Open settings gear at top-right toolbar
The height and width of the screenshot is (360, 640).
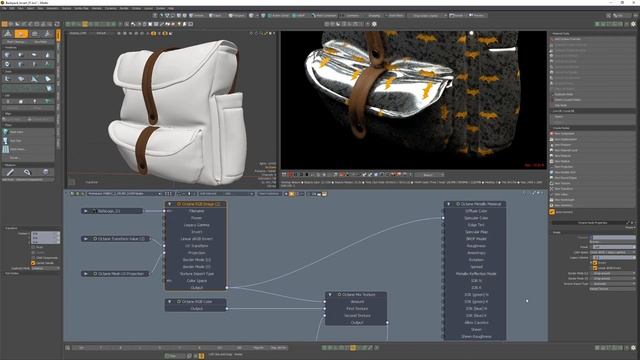[633, 24]
